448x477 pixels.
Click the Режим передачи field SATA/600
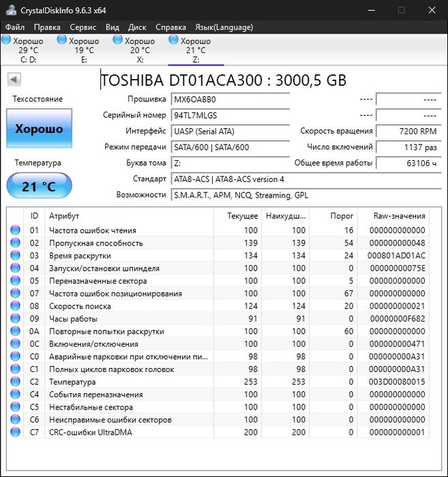pyautogui.click(x=230, y=147)
